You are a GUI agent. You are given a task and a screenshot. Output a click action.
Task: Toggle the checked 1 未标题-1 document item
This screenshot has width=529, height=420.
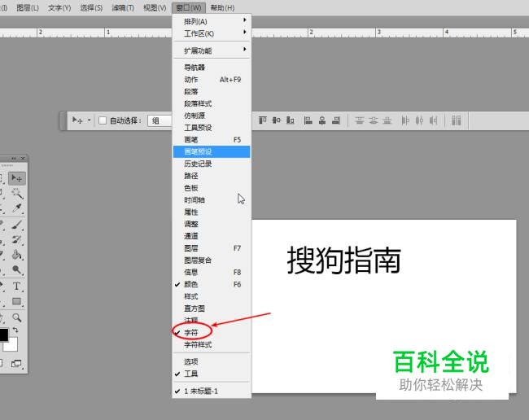pos(212,391)
